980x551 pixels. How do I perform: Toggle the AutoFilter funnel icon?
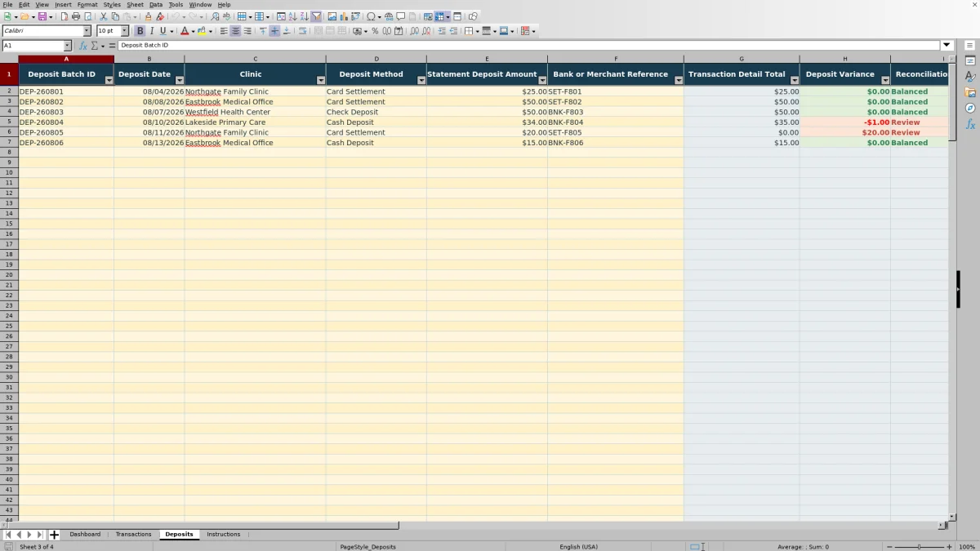point(316,16)
